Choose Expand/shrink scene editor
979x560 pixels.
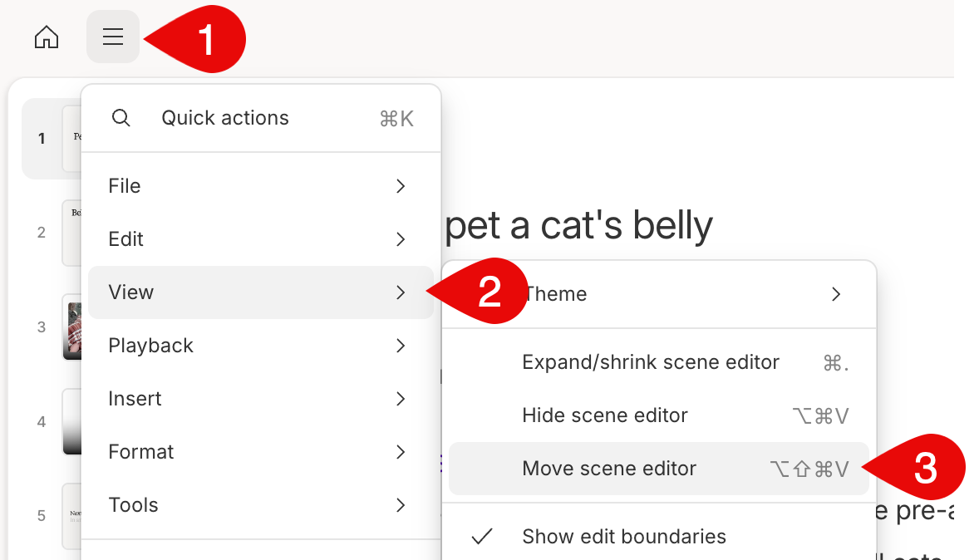click(x=659, y=362)
